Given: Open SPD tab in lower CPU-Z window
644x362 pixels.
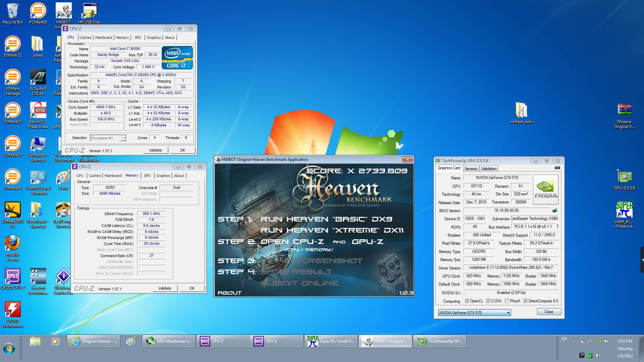Looking at the screenshot, I should point(147,176).
